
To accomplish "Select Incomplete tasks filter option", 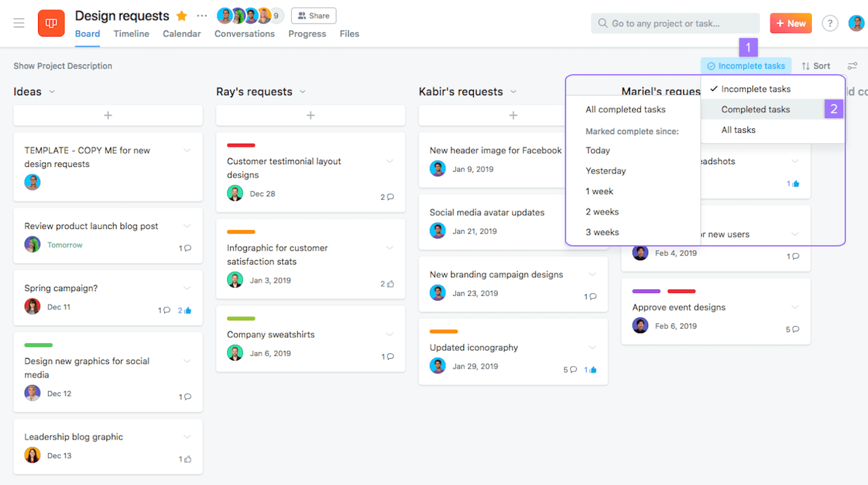I will tap(754, 89).
